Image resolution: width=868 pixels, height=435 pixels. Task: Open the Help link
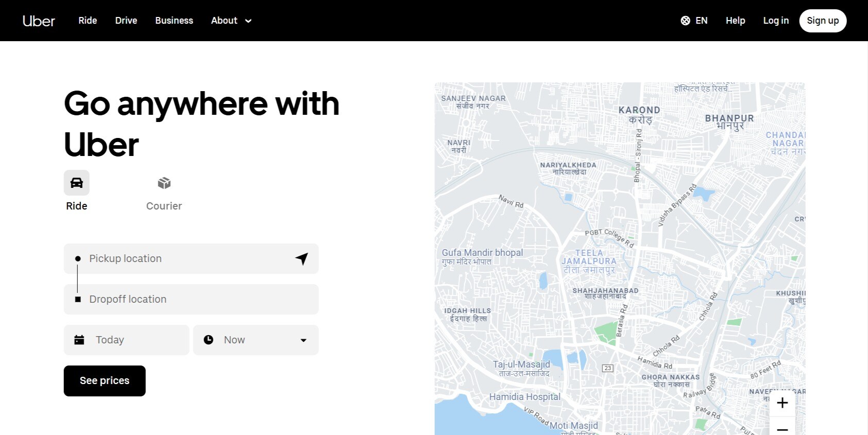(x=736, y=21)
